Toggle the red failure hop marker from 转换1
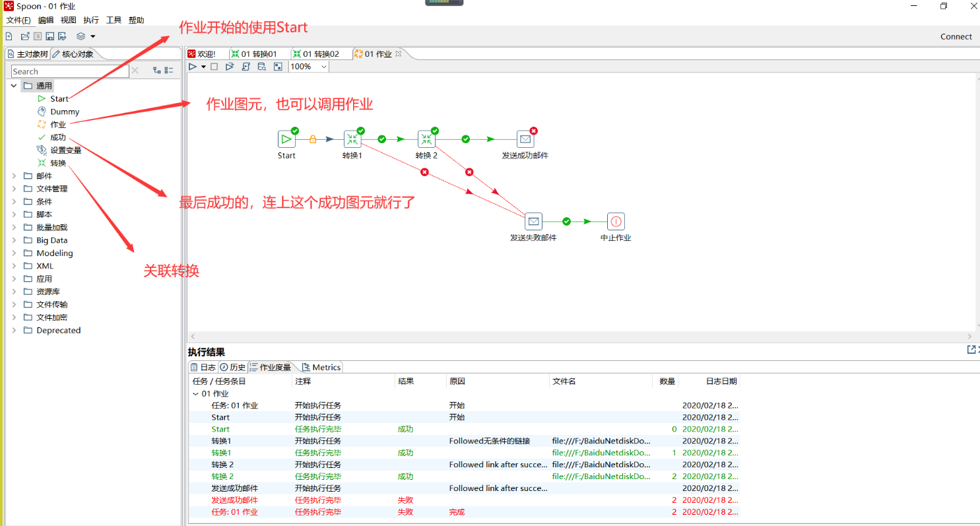This screenshot has width=980, height=526. tap(424, 172)
